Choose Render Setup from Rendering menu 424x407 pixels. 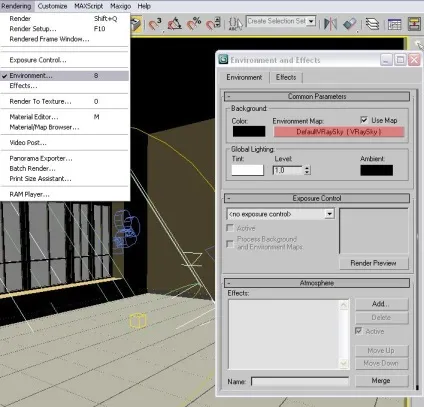pos(33,29)
